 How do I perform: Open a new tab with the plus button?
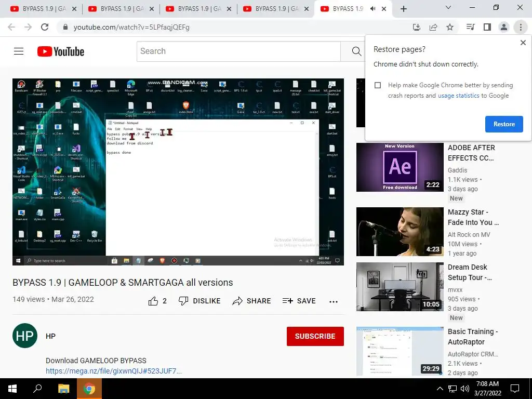click(403, 9)
